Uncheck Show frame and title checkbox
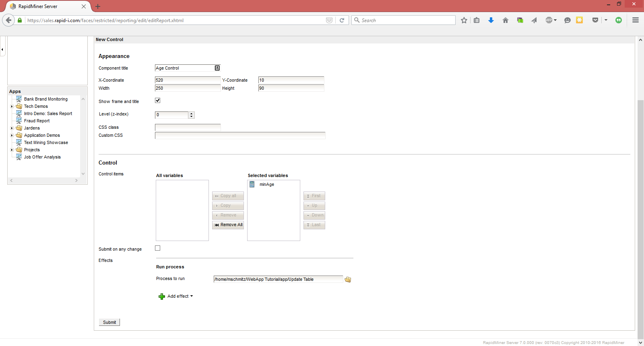The image size is (644, 346). (158, 101)
